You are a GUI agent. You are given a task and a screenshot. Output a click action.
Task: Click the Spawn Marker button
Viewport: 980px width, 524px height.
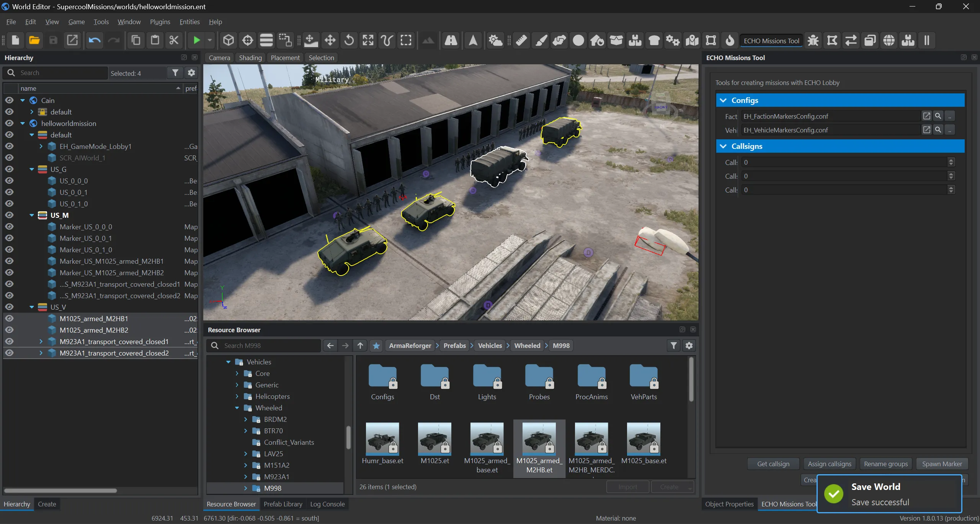tap(942, 464)
